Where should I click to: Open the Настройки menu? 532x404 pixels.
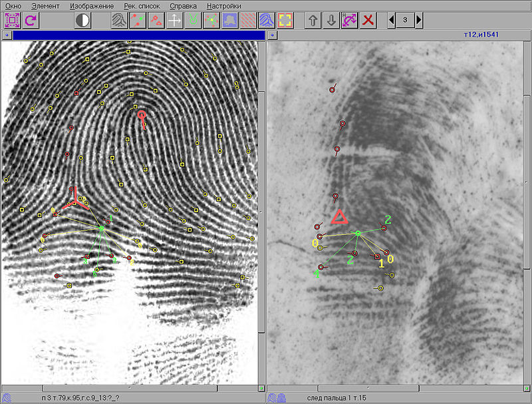coord(223,5)
